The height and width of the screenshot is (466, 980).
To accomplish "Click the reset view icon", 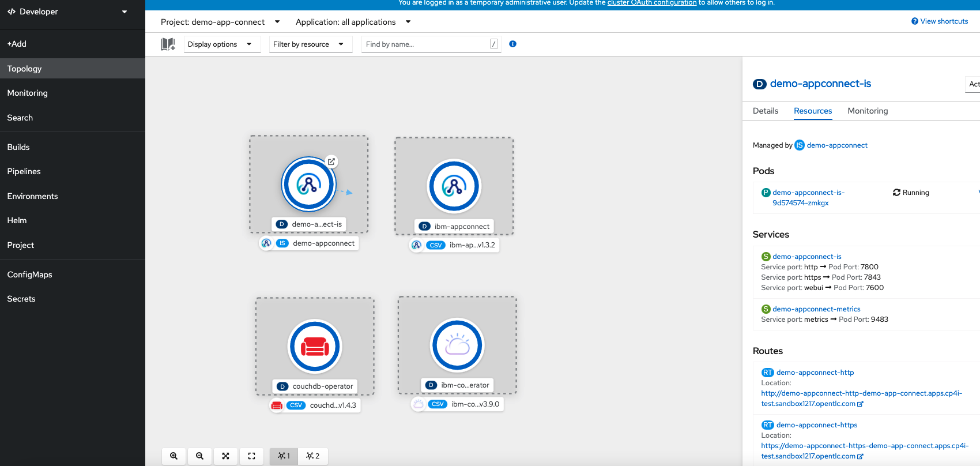I will [251, 456].
